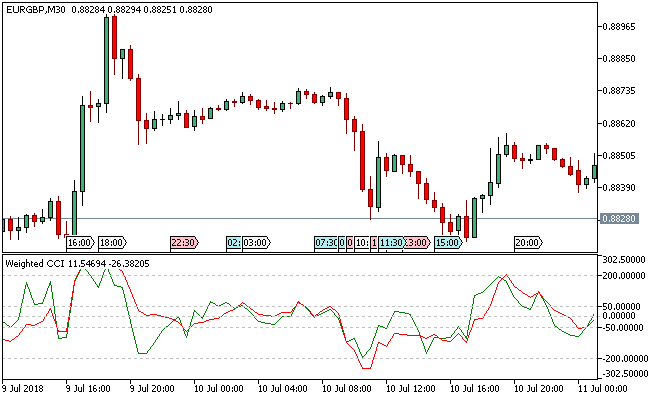Select the 20:00 event marker
The height and width of the screenshot is (400, 650).
(x=527, y=242)
